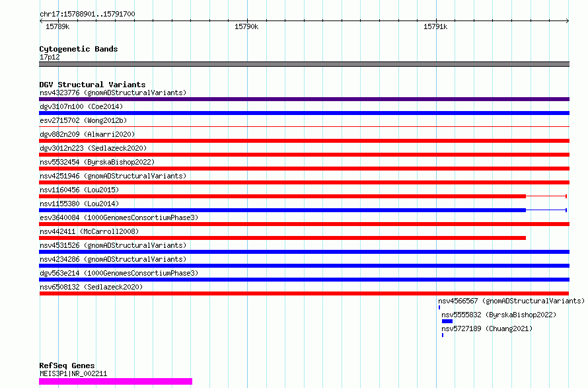Select the magenta MEIS3P1 gene bar
Screen dimensions: 588x388
(116, 381)
